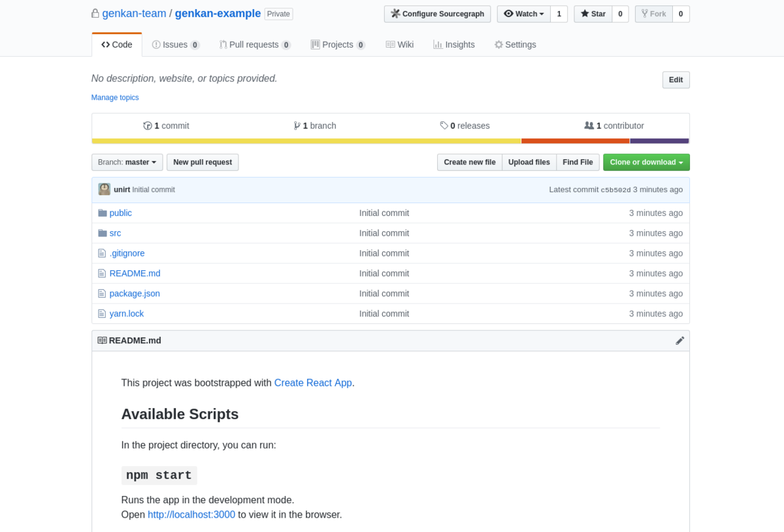
Task: Open commit hash c5b502d
Action: [615, 190]
